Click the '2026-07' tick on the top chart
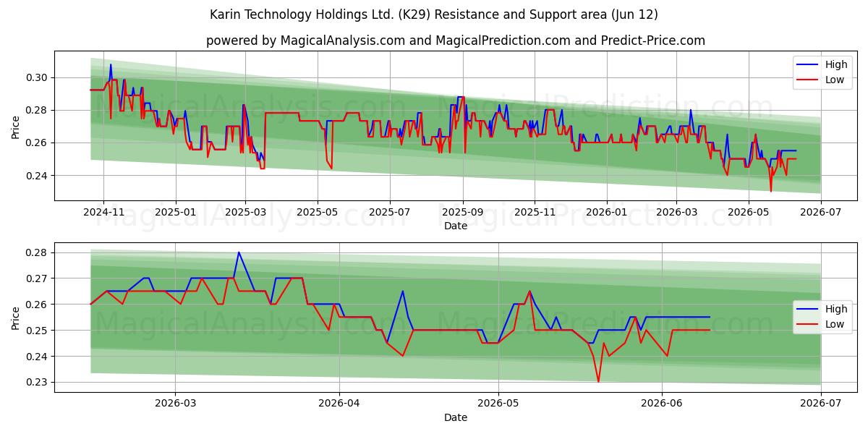 (x=821, y=211)
